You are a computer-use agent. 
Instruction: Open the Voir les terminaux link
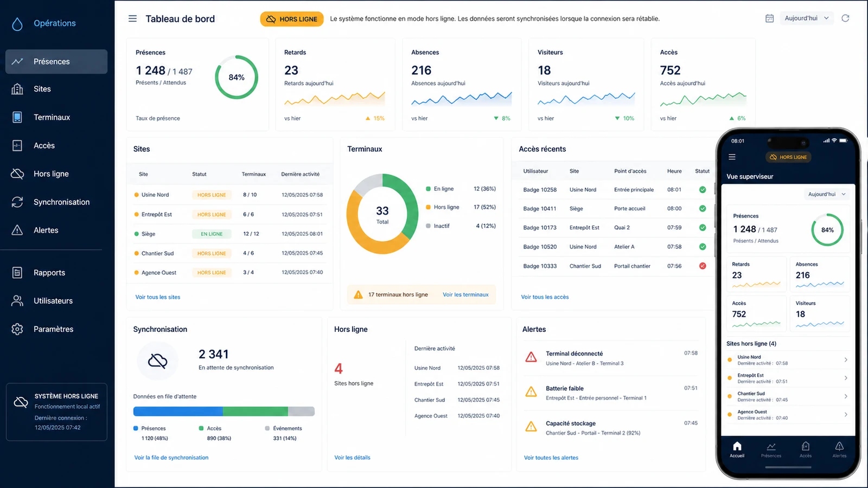465,294
